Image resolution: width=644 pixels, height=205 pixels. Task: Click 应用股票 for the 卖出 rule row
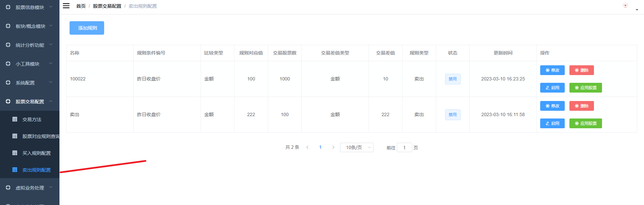click(x=586, y=123)
